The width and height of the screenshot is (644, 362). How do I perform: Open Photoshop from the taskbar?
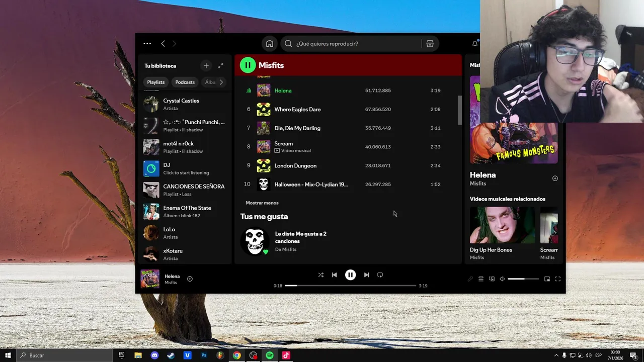[204, 355]
